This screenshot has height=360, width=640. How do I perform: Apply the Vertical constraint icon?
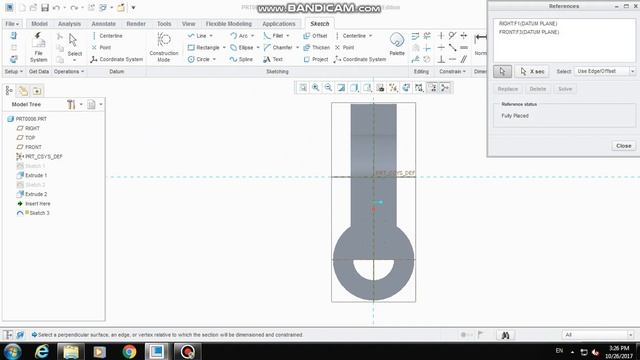[441, 36]
